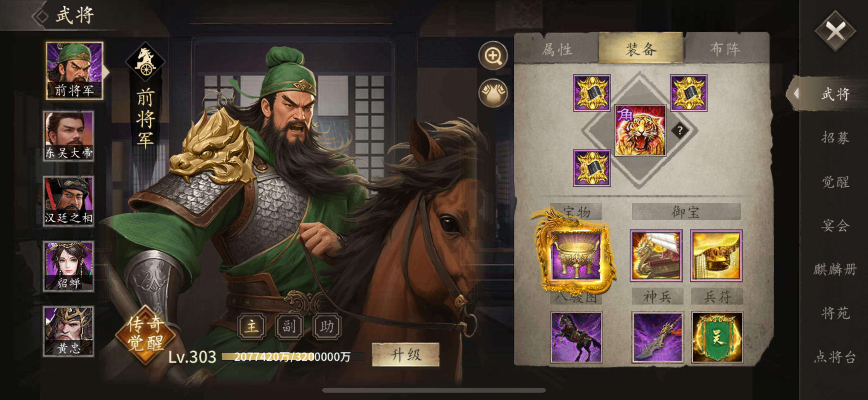Select the tiger 角 equipment slot
This screenshot has height=400, width=868.
[x=640, y=131]
